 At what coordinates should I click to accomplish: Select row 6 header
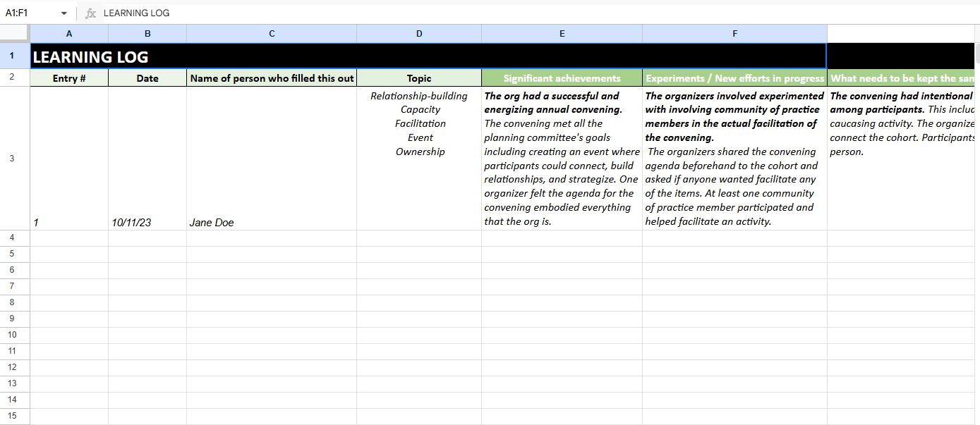pos(15,271)
